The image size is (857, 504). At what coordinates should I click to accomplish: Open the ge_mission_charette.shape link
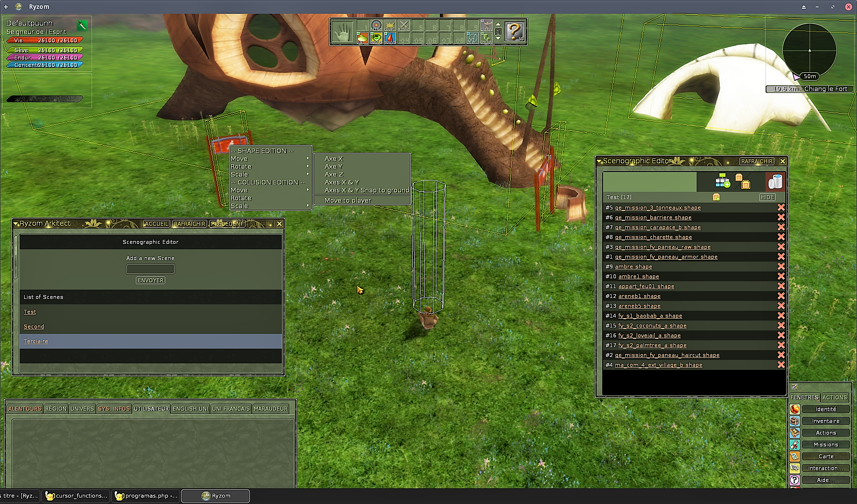pos(653,237)
